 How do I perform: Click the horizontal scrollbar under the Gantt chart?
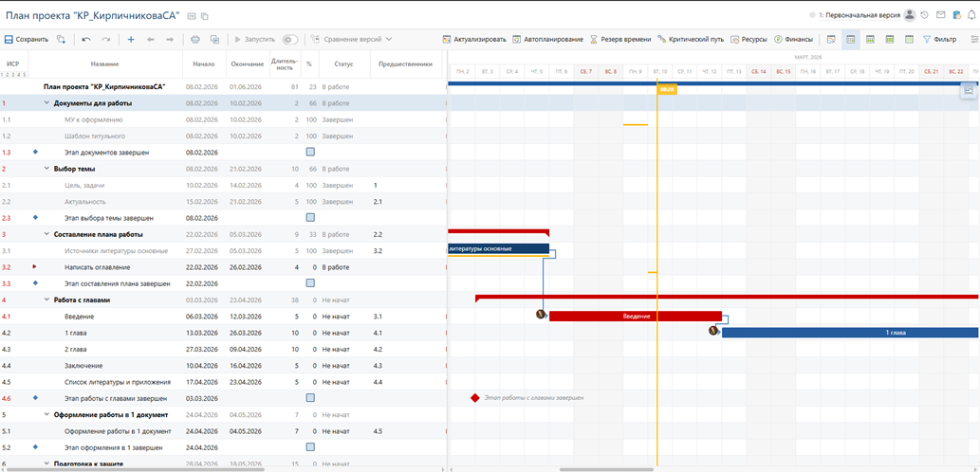point(607,468)
